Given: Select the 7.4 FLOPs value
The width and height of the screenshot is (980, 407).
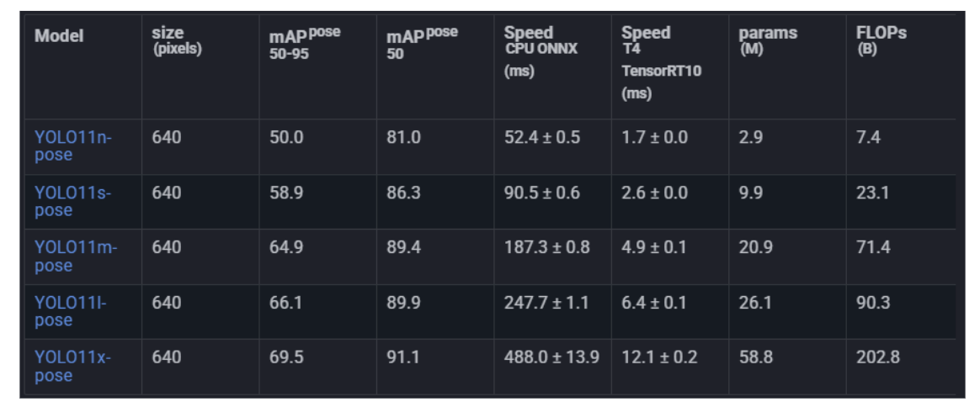Looking at the screenshot, I should point(868,137).
